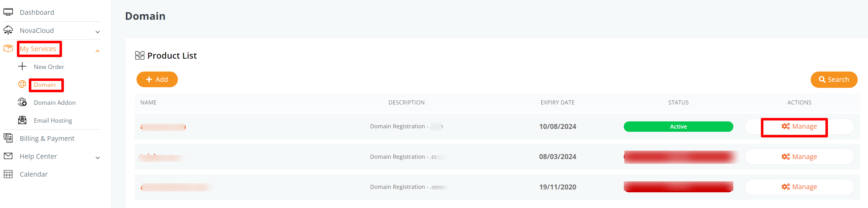
Task: Click the New Order plus icon
Action: coord(22,67)
